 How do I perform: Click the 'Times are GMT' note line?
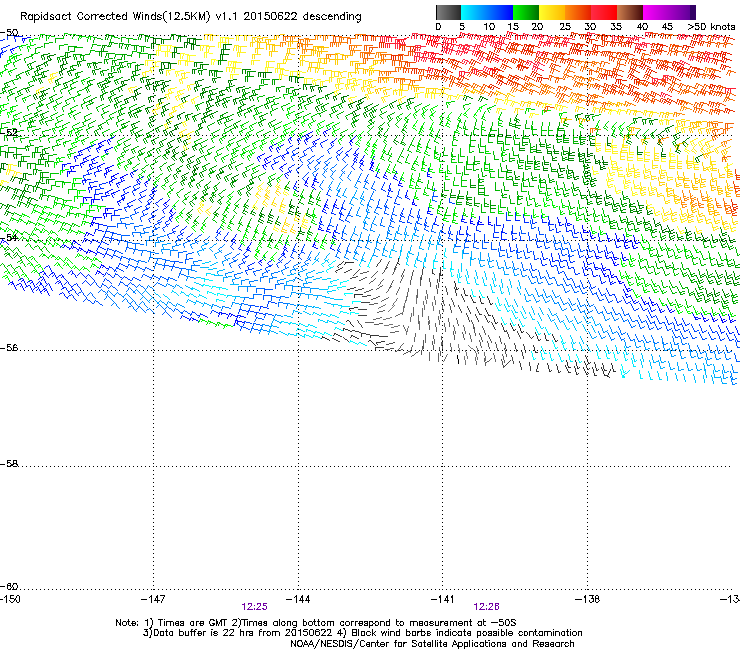pos(316,623)
